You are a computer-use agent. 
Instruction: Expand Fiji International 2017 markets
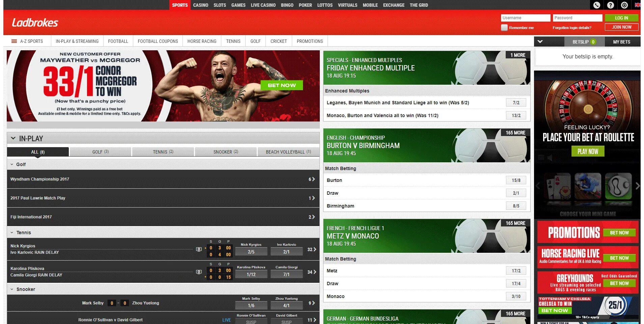(x=312, y=217)
